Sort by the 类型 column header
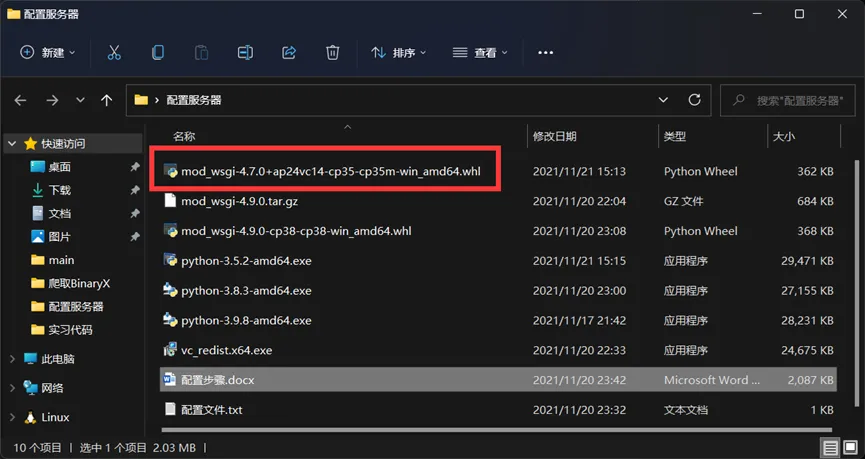The image size is (865, 459). pos(675,136)
